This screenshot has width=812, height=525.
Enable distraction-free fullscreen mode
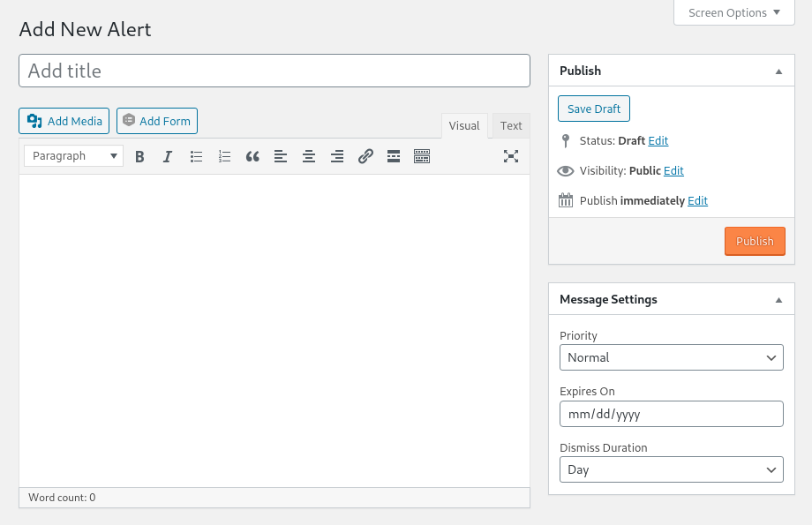[x=511, y=156]
